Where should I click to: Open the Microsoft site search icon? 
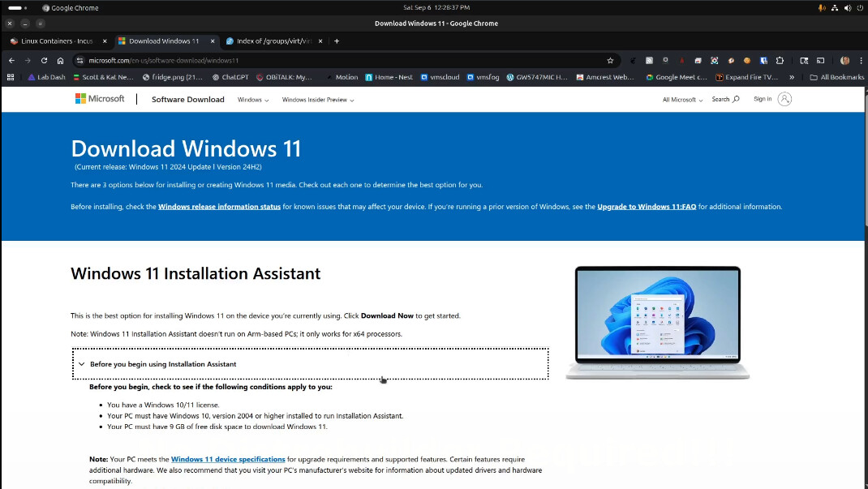726,99
